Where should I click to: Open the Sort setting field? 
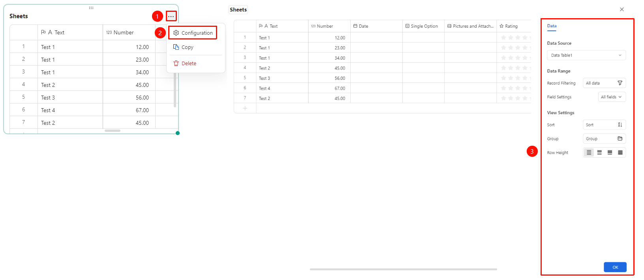pyautogui.click(x=604, y=125)
